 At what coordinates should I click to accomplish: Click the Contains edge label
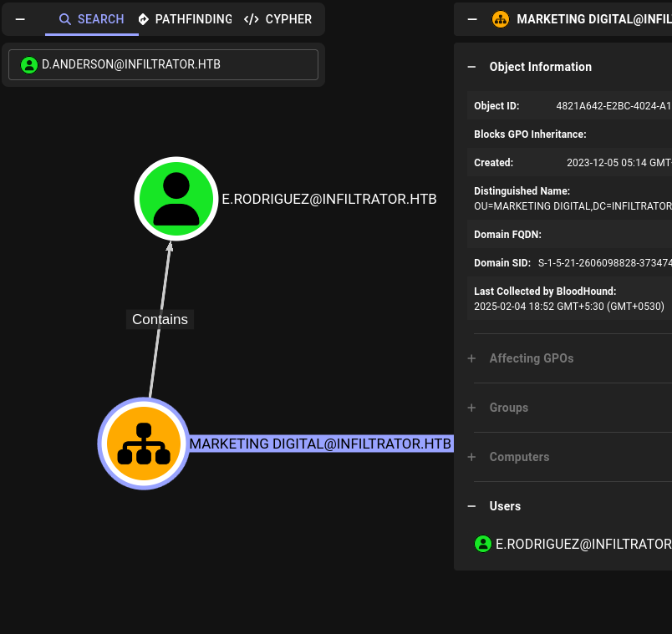[x=160, y=319]
